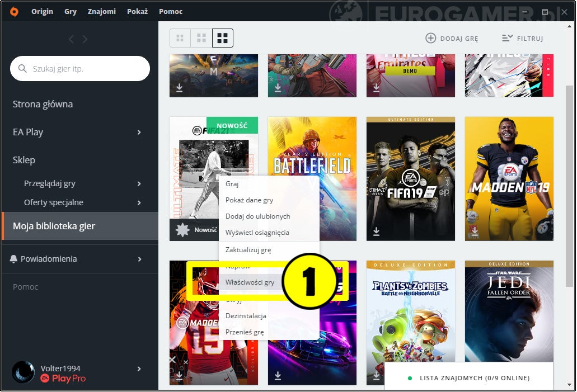Viewport: 577px width, 392px height.
Task: Switch to medium tile view
Action: tap(201, 38)
